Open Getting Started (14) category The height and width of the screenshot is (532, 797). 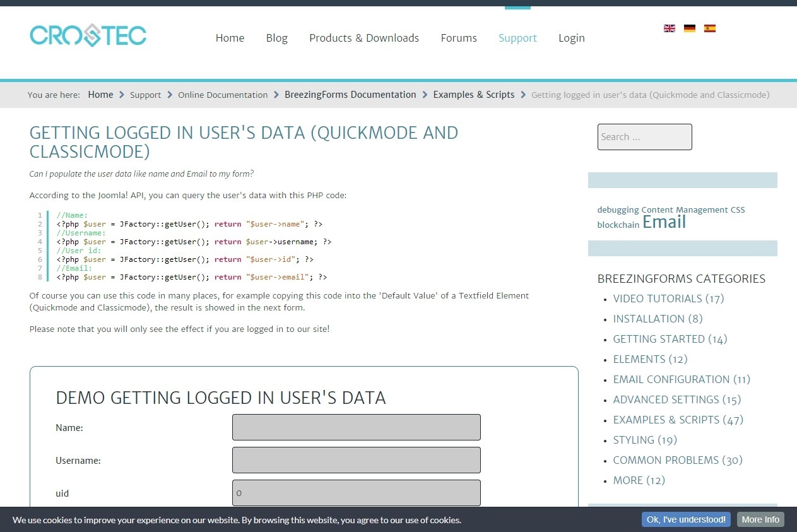coord(670,339)
